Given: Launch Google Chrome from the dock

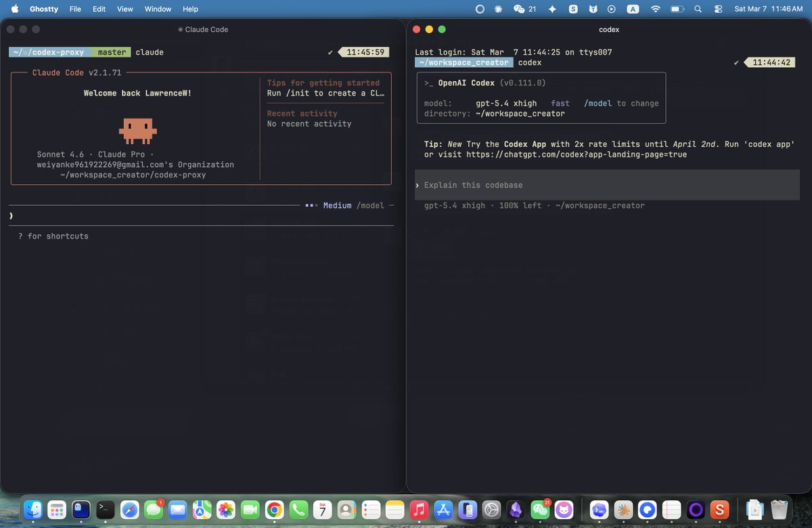Looking at the screenshot, I should point(274,509).
